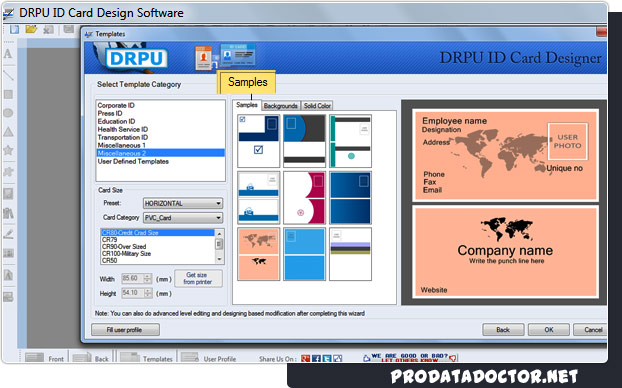Screen dimensions: 622x388
Task: Select the Line drawing tool
Action: tap(8, 75)
